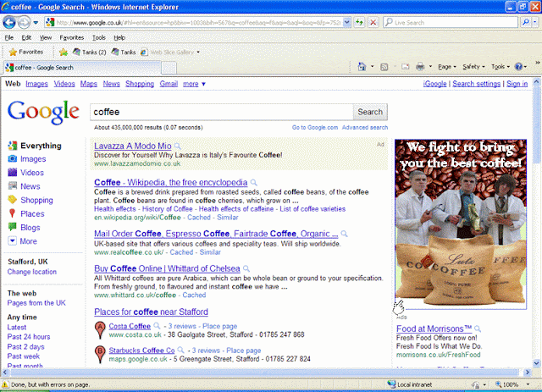Click the Print icon in command bar
Screen dimensions: 542x392
coord(420,67)
